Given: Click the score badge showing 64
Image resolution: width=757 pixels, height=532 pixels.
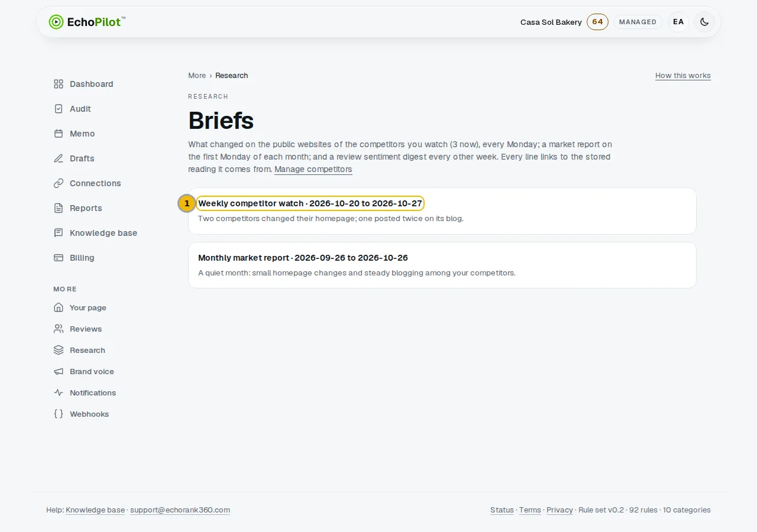Looking at the screenshot, I should click(x=597, y=22).
